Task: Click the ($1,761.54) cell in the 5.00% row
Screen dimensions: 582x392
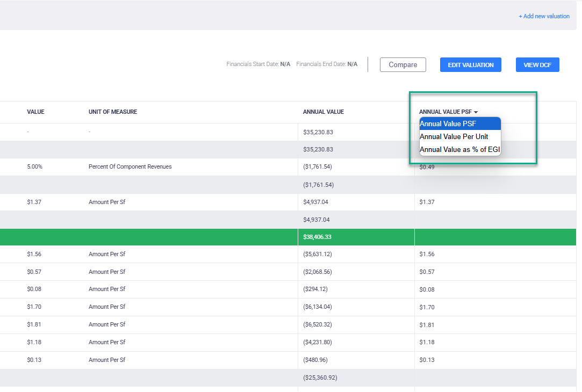Action: pyautogui.click(x=318, y=166)
